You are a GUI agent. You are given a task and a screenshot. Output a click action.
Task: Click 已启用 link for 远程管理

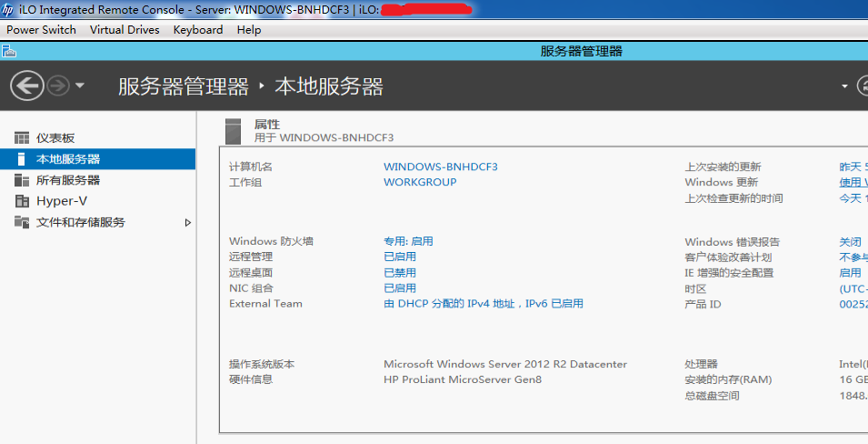400,257
